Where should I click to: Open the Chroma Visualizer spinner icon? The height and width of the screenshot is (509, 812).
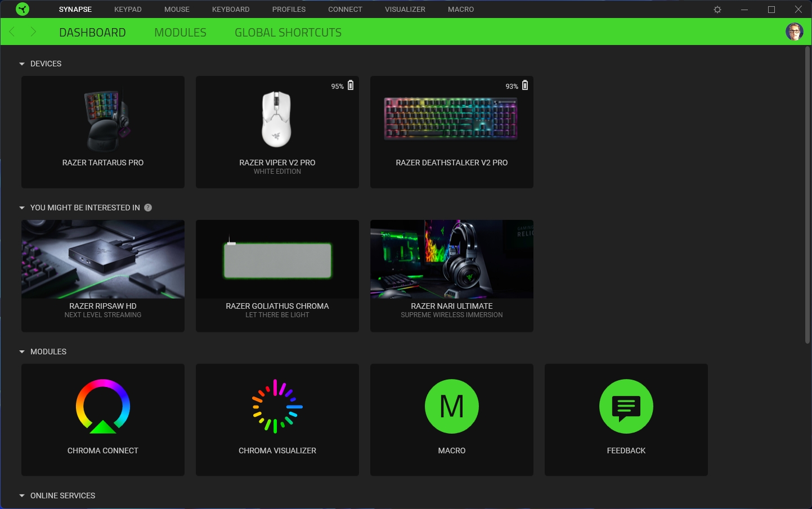point(277,407)
